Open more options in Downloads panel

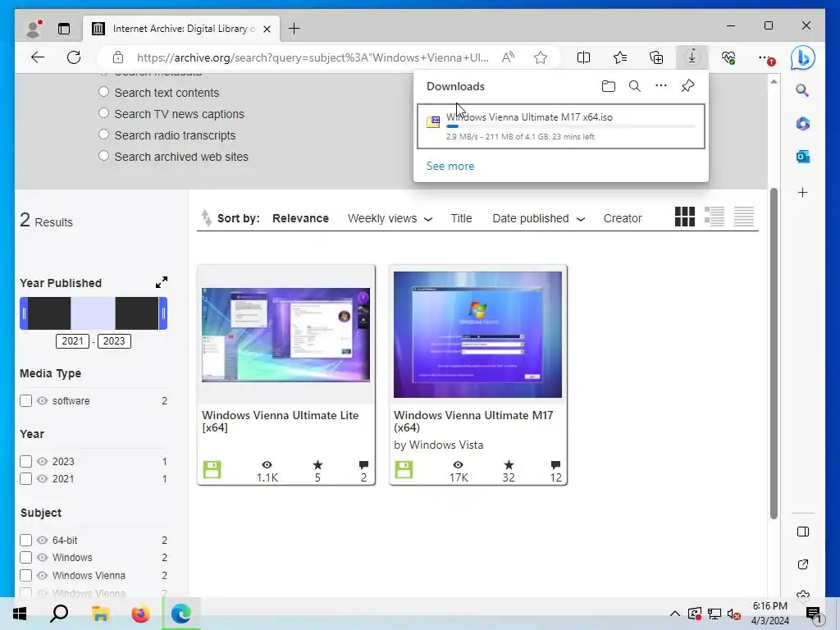point(661,85)
